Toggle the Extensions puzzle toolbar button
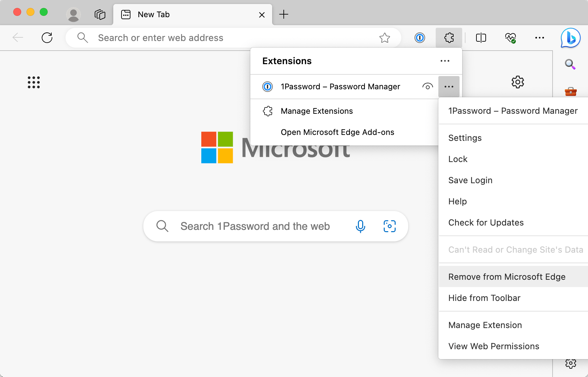 click(x=449, y=38)
